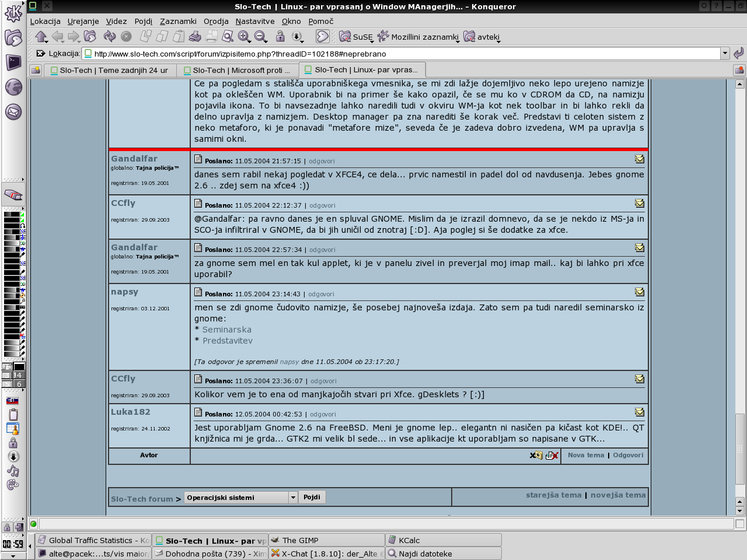The image size is (747, 560).
Task: Click the scroll-up arrow of the page scrollbar
Action: coord(739,84)
